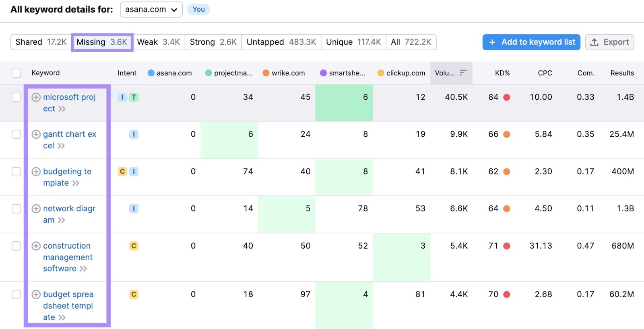
Task: Open the construction management software keyword link
Action: click(x=68, y=257)
